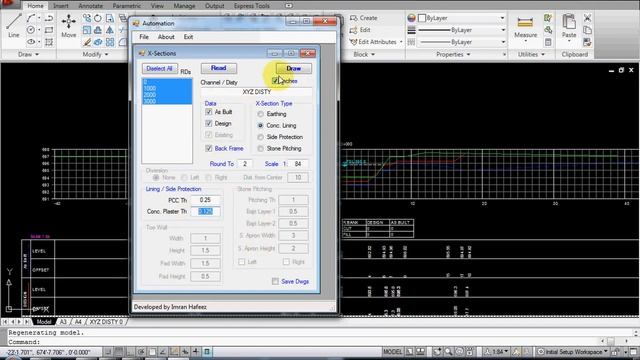The image size is (640, 360).
Task: Select the Ellipse draw tool
Action: pyautogui.click(x=31, y=42)
